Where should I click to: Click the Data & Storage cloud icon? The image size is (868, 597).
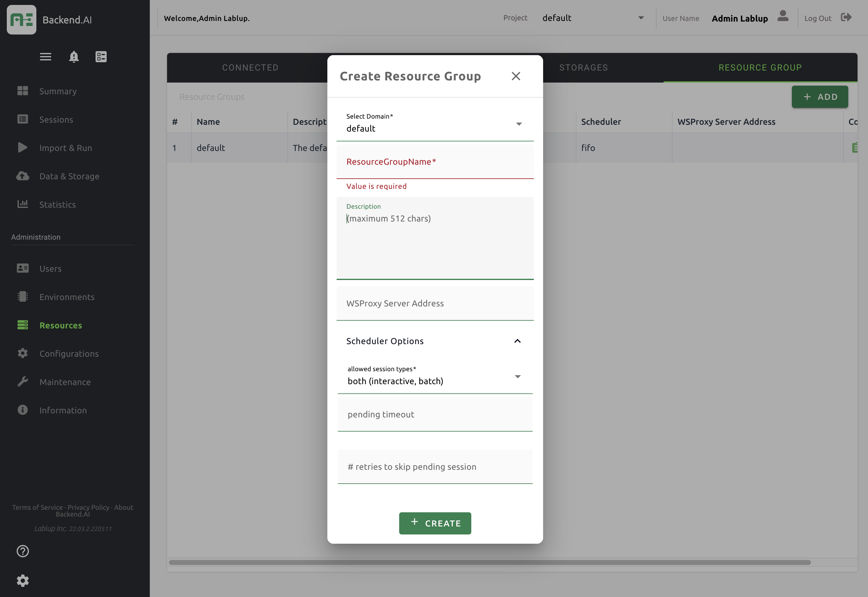(23, 176)
